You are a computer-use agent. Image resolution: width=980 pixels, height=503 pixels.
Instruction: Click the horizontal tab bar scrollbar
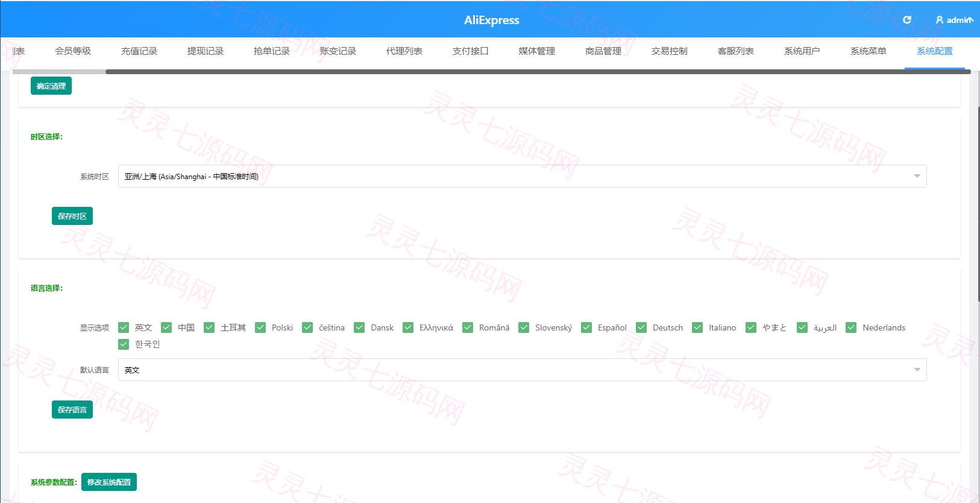[538, 72]
